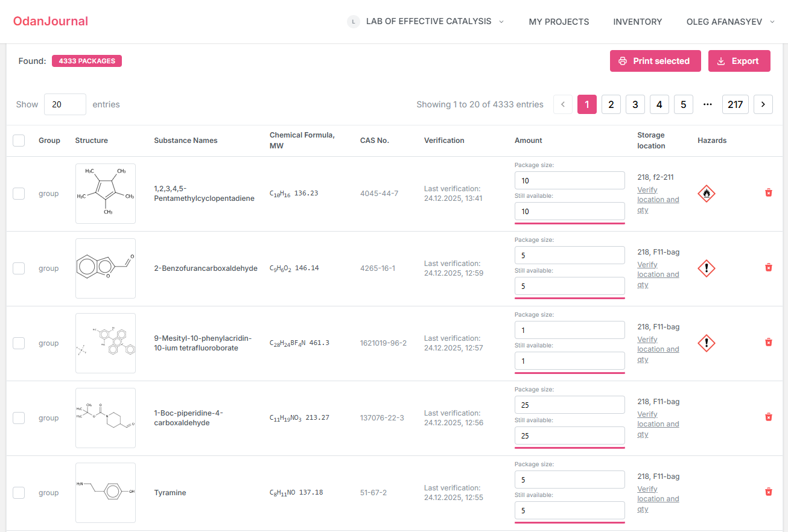Click the Export button

(739, 61)
